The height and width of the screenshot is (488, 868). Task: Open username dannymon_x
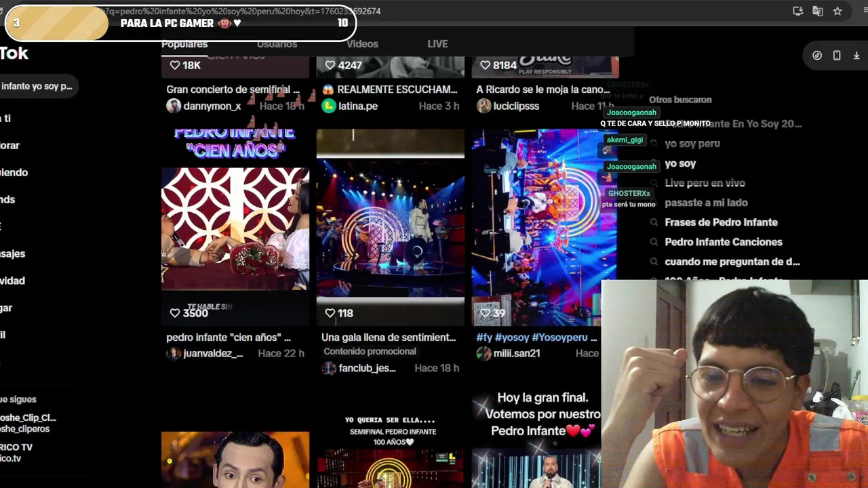click(x=212, y=106)
